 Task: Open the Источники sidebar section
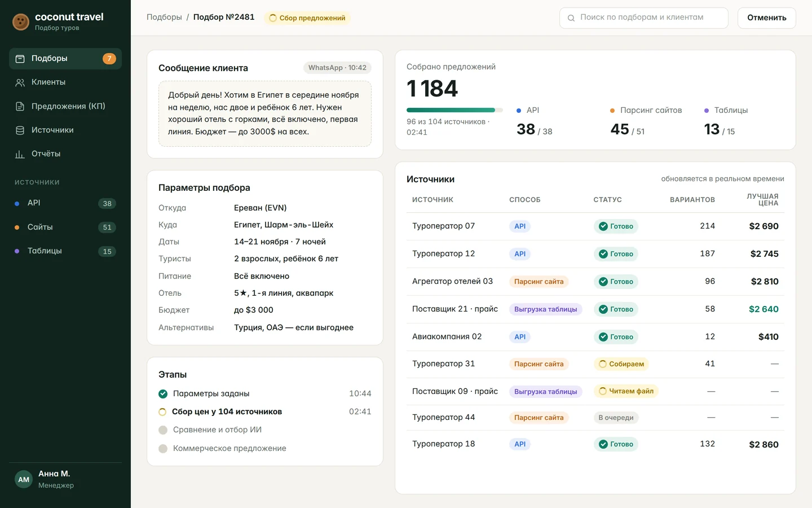65,130
